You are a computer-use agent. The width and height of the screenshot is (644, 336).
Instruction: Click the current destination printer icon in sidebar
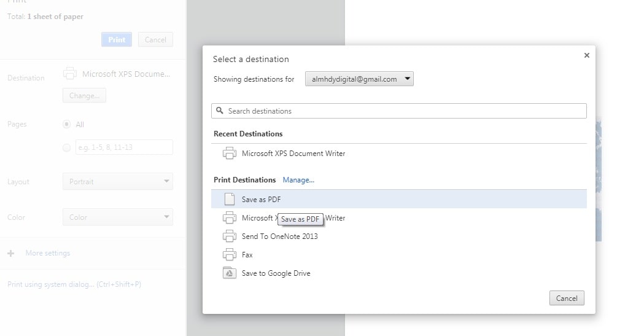(x=70, y=74)
